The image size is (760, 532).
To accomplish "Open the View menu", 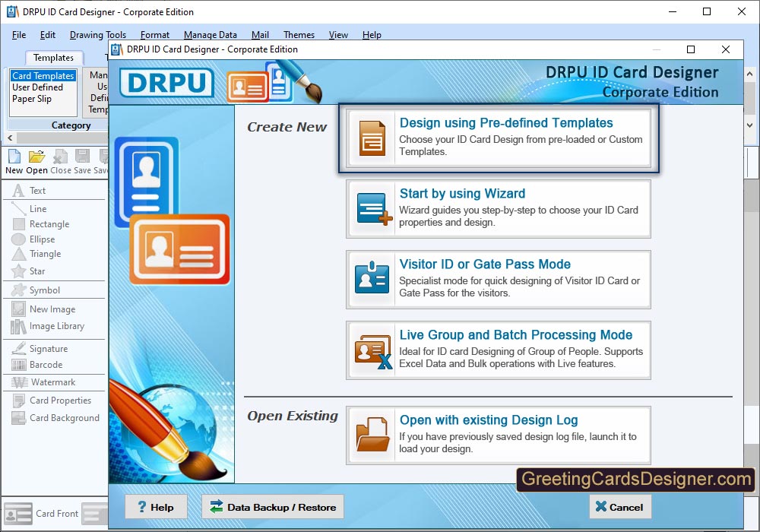I will [338, 35].
